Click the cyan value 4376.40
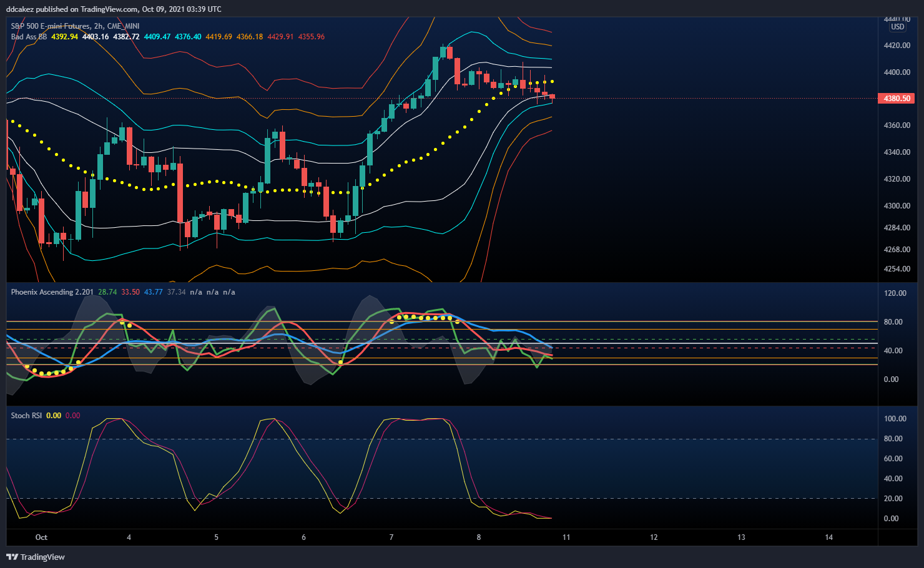This screenshot has width=924, height=568. click(x=188, y=37)
